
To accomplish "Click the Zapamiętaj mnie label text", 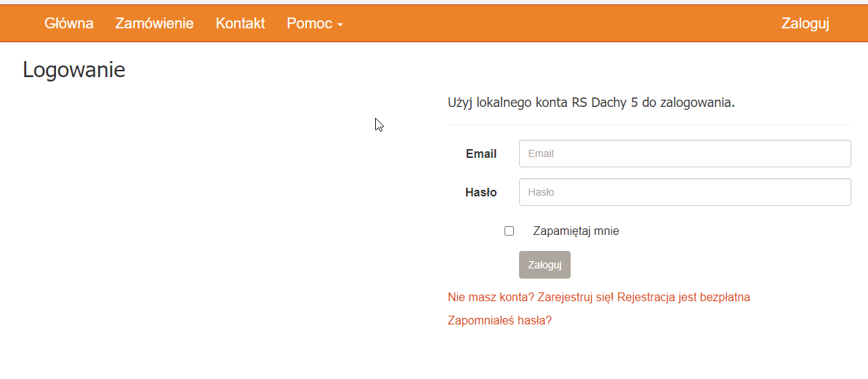I will coord(576,231).
